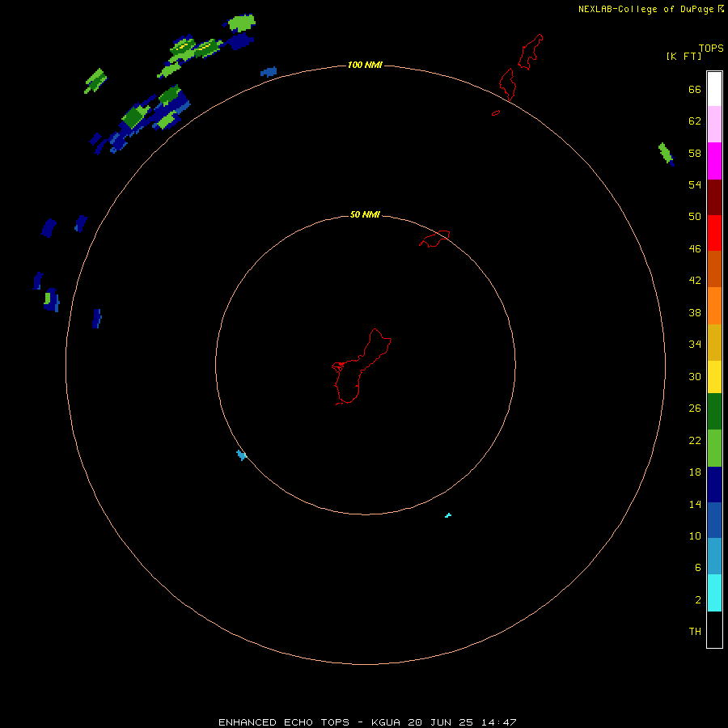This screenshot has height=728, width=728.
Task: Click the blue echo just outside the north 100 NMI ring
Action: 269,72
